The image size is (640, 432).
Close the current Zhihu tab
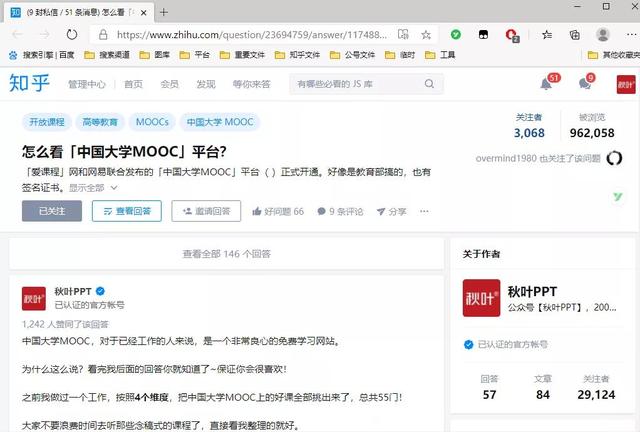[x=144, y=13]
